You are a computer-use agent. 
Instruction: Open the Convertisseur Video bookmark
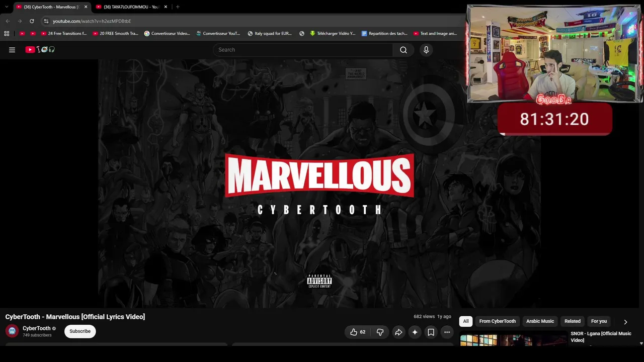167,34
